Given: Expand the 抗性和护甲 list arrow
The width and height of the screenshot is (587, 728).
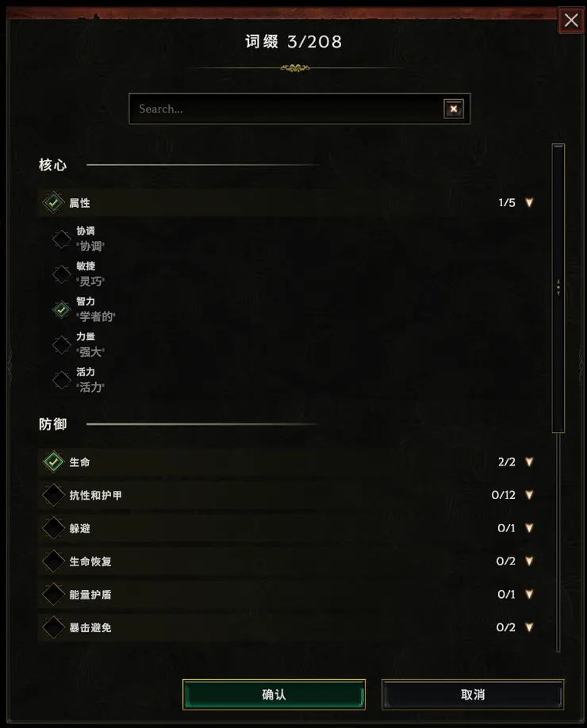Looking at the screenshot, I should coord(529,494).
